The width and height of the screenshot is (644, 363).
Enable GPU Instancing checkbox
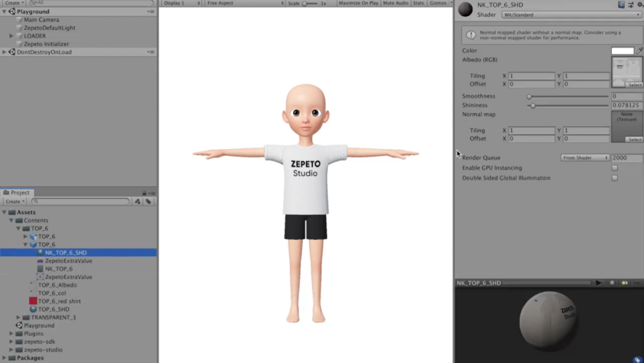(614, 168)
